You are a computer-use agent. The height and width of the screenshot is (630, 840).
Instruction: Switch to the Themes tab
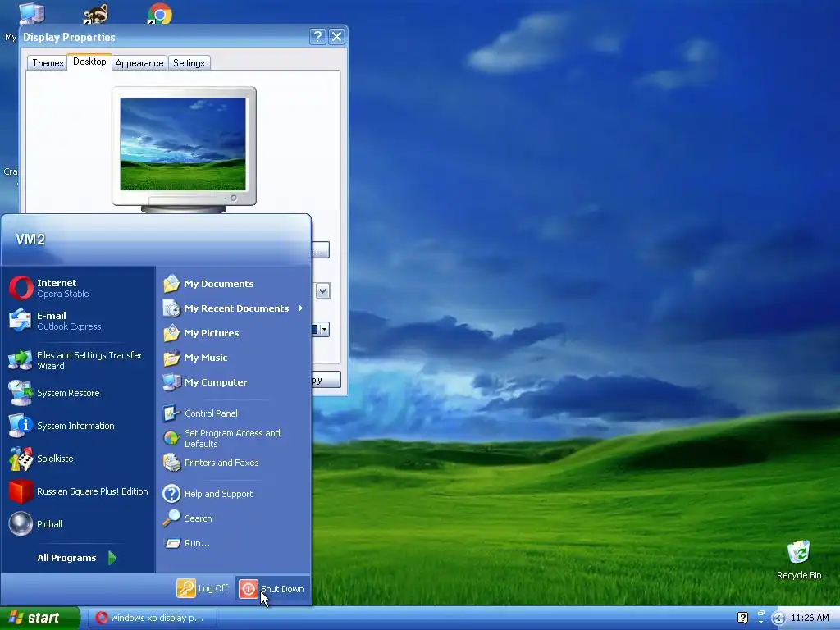[48, 63]
